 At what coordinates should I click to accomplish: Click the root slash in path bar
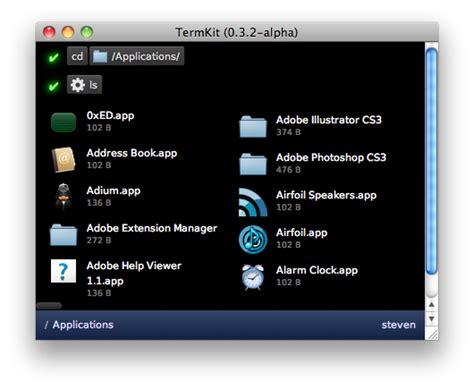tap(46, 325)
